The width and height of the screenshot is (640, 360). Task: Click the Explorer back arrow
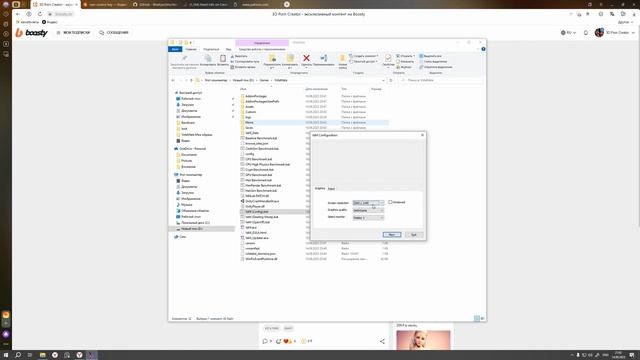coord(173,80)
